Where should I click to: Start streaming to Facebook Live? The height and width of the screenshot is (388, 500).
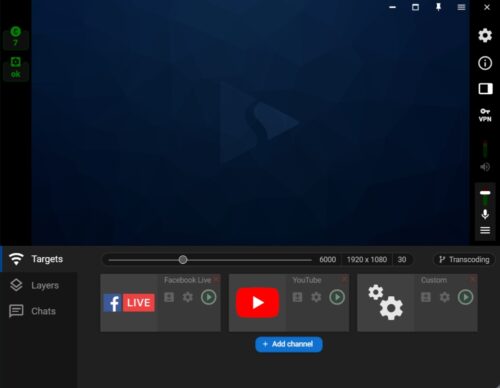click(209, 297)
